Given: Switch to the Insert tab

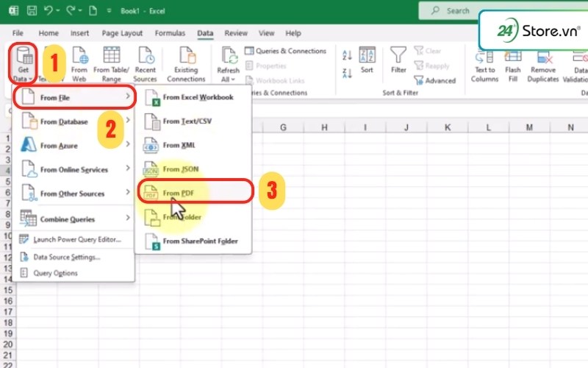Looking at the screenshot, I should (x=79, y=33).
